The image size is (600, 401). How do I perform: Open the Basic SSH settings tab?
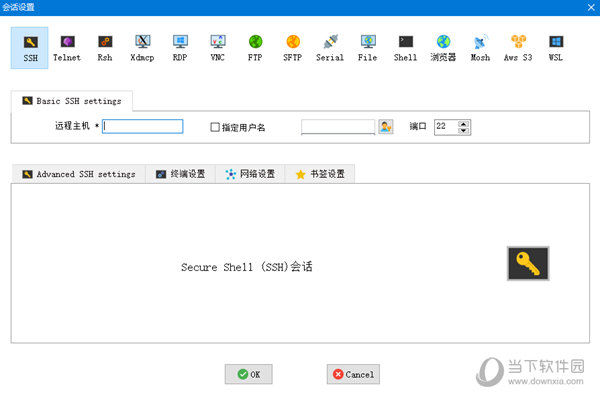pyautogui.click(x=72, y=101)
